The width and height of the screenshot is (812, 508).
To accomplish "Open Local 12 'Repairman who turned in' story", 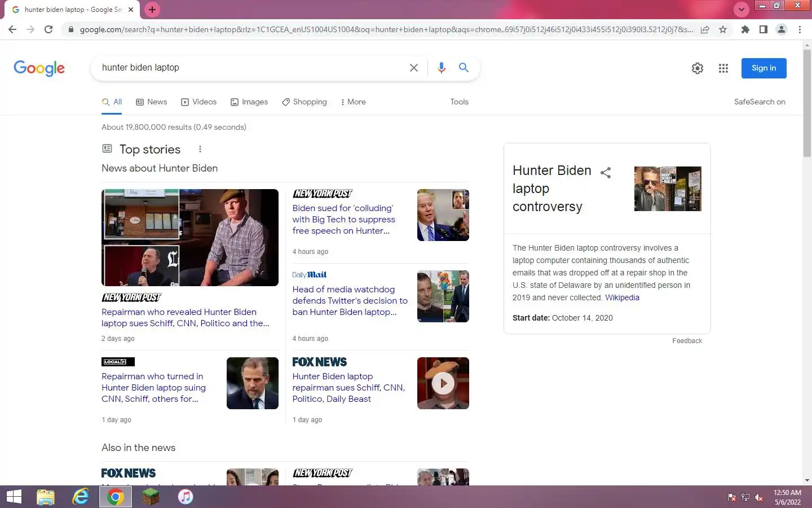I will click(x=153, y=388).
